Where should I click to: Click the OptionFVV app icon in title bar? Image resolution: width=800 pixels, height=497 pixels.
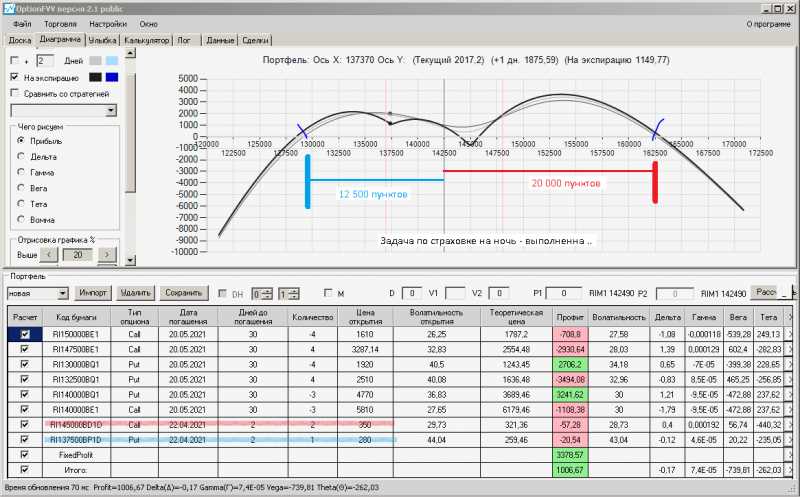[9, 9]
